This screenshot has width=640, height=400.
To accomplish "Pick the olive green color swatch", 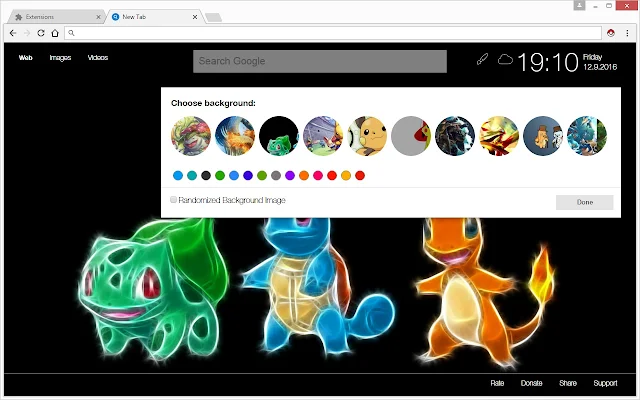I will [262, 176].
